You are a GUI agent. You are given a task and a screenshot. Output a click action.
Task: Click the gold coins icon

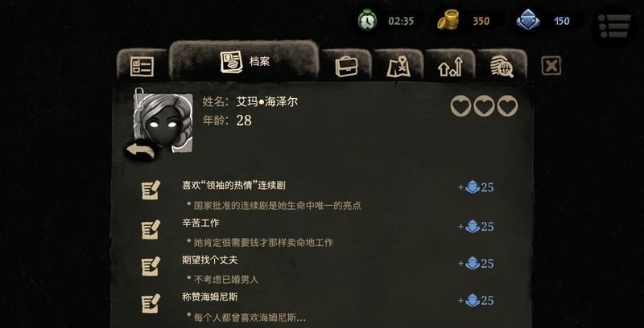pyautogui.click(x=448, y=19)
